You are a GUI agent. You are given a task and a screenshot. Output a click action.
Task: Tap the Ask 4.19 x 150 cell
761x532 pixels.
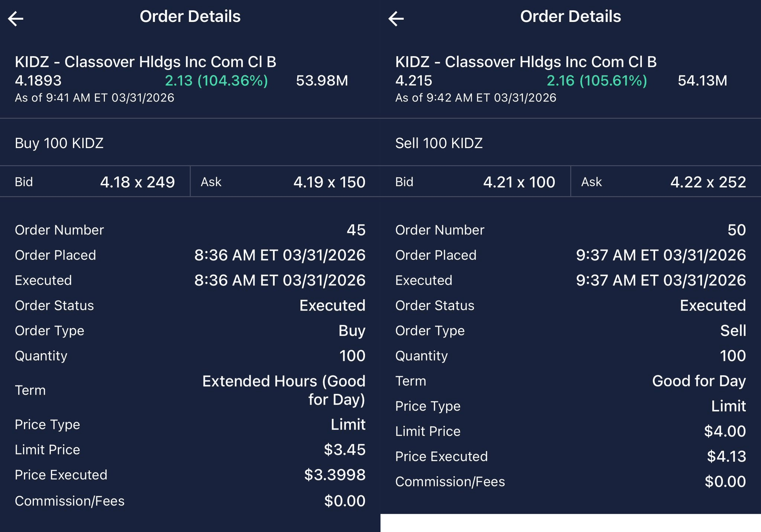[283, 182]
